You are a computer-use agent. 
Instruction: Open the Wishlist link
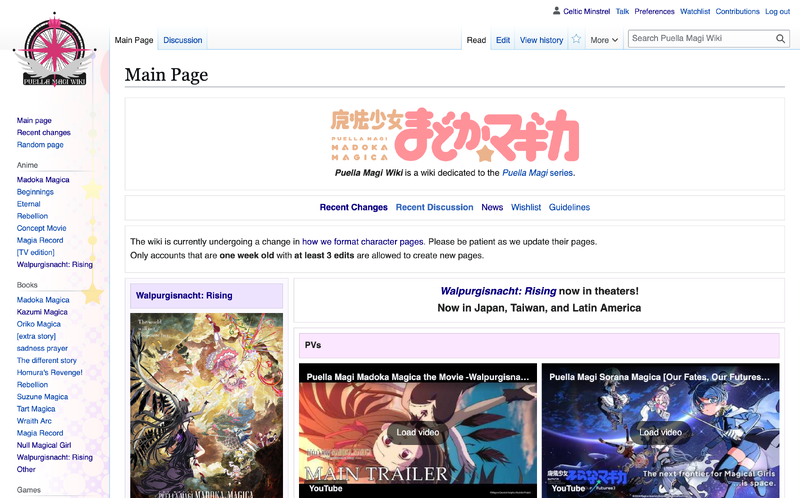526,207
